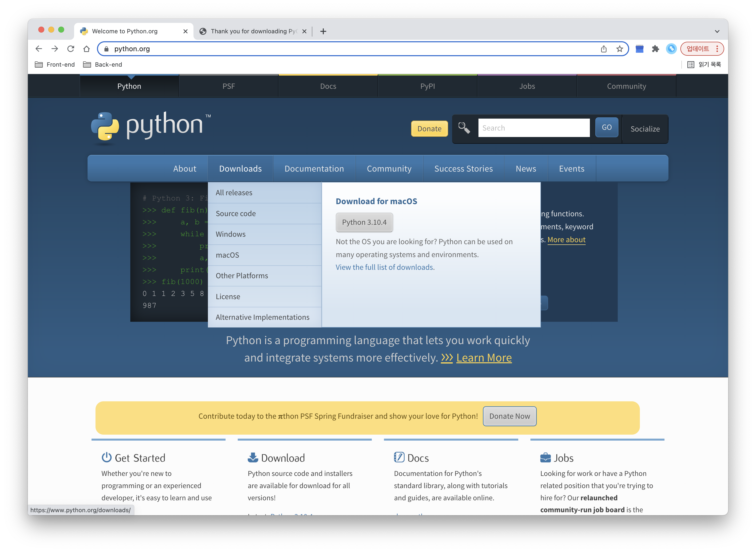Expand the Socialize menu
Image resolution: width=756 pixels, height=552 pixels.
[645, 129]
